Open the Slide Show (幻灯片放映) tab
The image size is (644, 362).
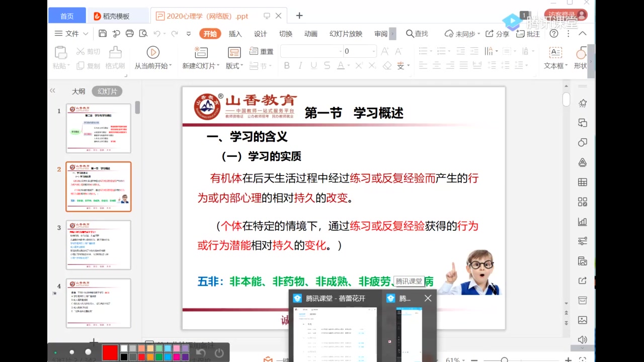pos(346,34)
